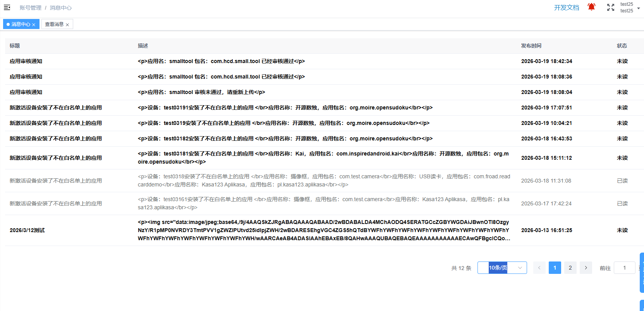The height and width of the screenshot is (311, 644).
Task: Click the 状态 column header
Action: point(622,46)
